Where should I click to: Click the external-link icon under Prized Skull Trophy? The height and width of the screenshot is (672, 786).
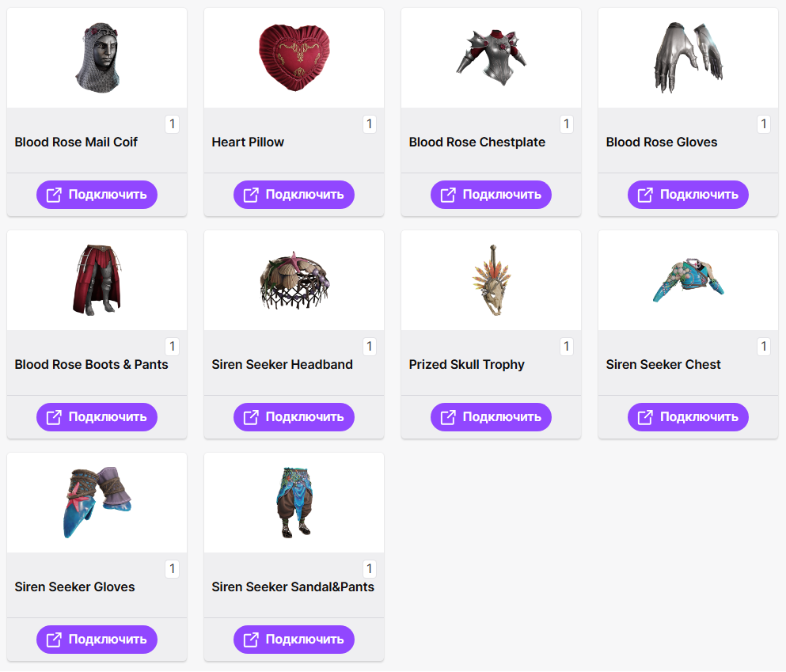point(448,417)
